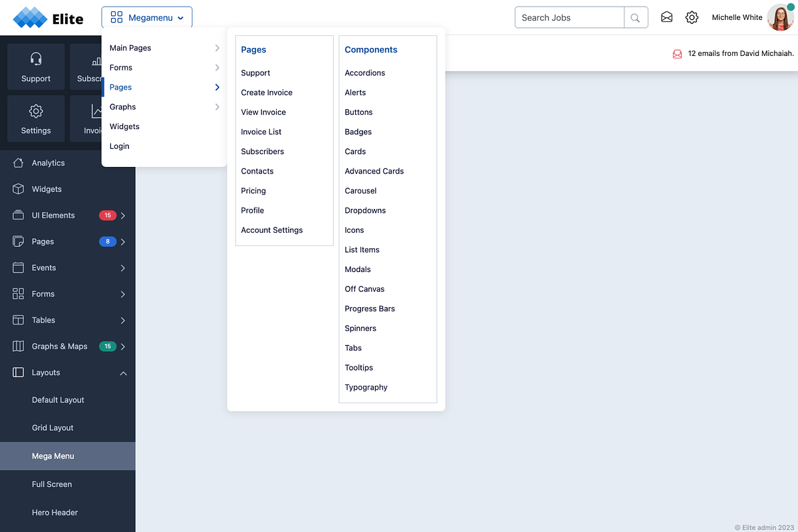Open the Tables sidebar icon
This screenshot has width=798, height=532.
point(19,320)
